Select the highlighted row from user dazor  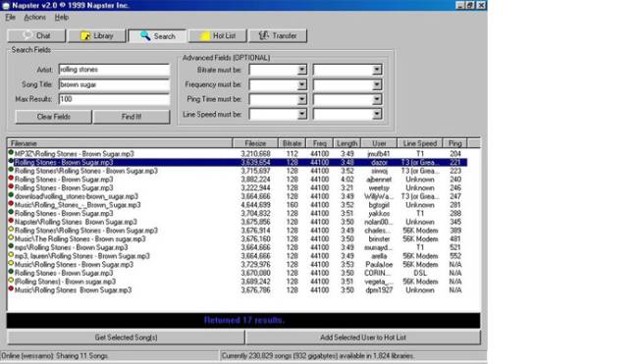[x=238, y=162]
